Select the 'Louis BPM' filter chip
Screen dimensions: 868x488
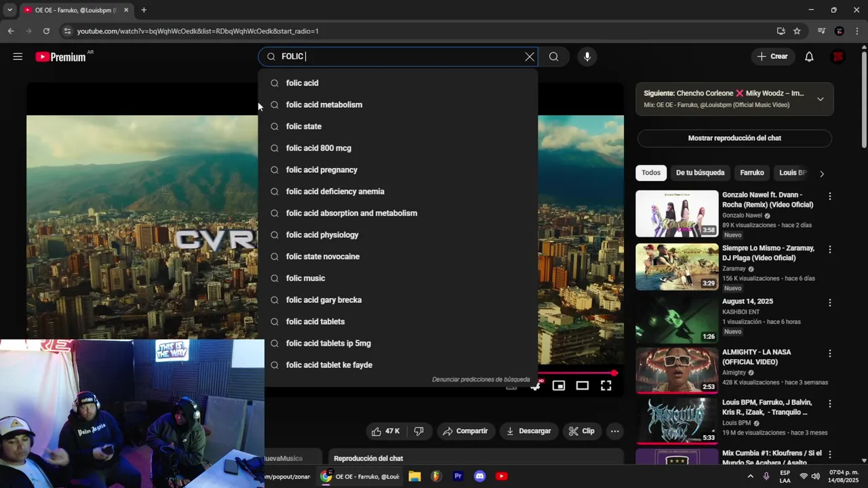(x=792, y=173)
